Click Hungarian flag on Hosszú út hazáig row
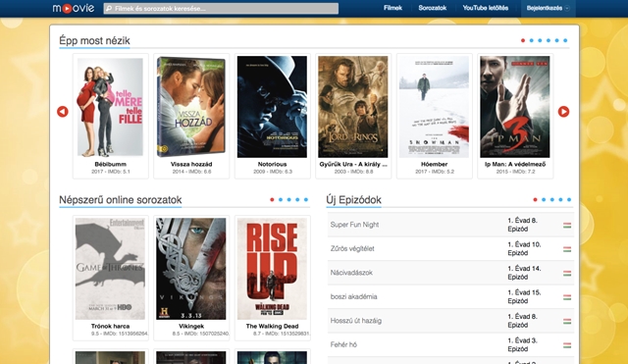This screenshot has width=628, height=364. [567, 322]
